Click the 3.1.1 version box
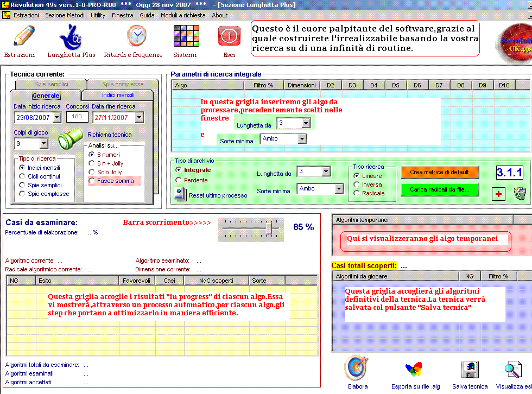Viewport: 532px width, 394px height. pyautogui.click(x=510, y=173)
